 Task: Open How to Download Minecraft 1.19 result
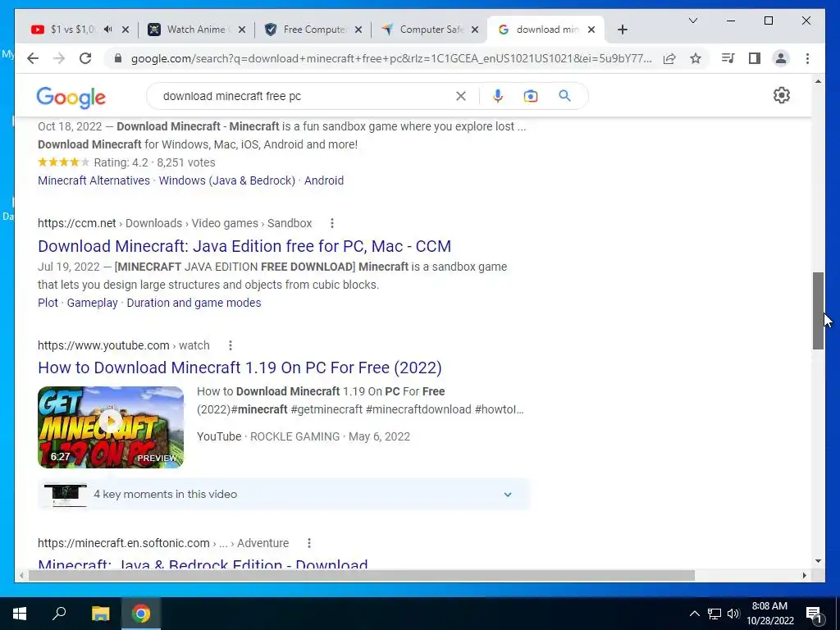240,367
